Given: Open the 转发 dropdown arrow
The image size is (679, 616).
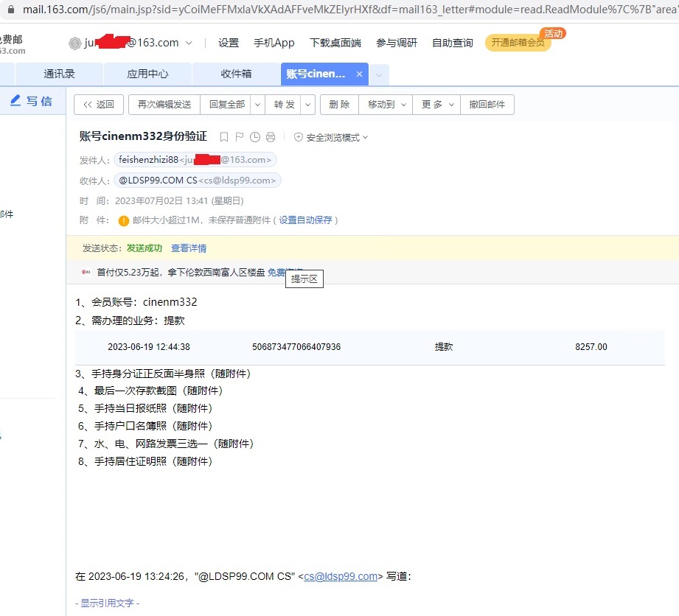Looking at the screenshot, I should [308, 105].
